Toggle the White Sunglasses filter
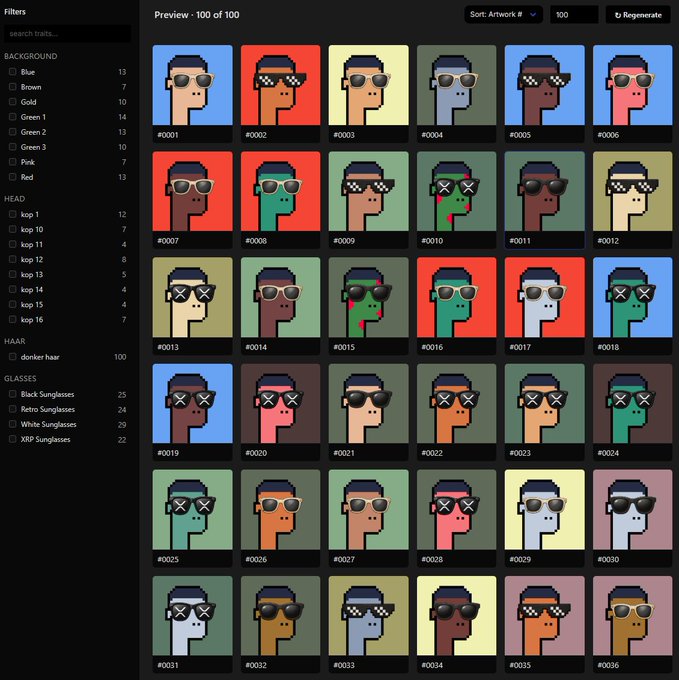This screenshot has height=680, width=679. pos(13,424)
